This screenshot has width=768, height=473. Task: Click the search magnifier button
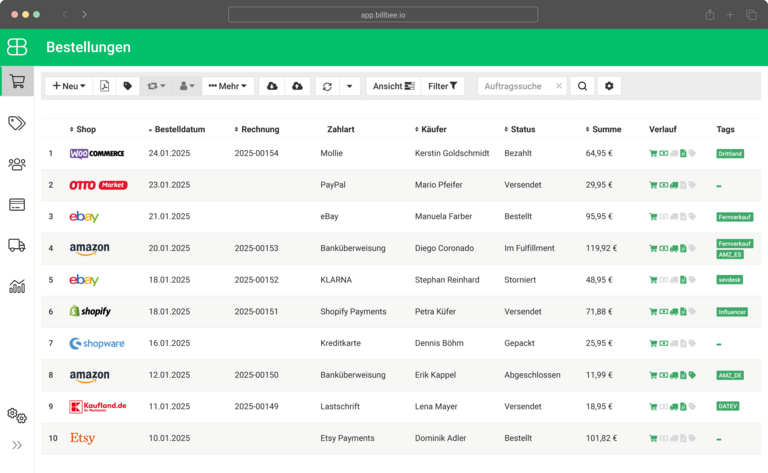click(582, 86)
